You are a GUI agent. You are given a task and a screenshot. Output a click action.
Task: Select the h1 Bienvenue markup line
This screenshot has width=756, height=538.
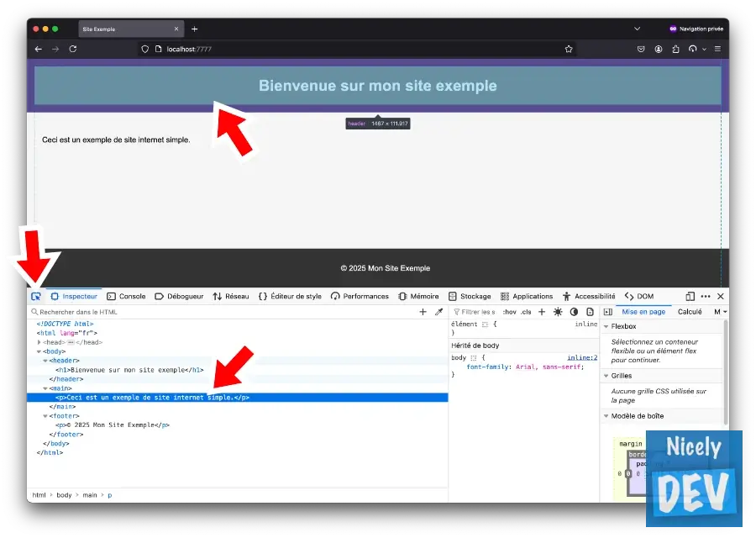click(129, 370)
